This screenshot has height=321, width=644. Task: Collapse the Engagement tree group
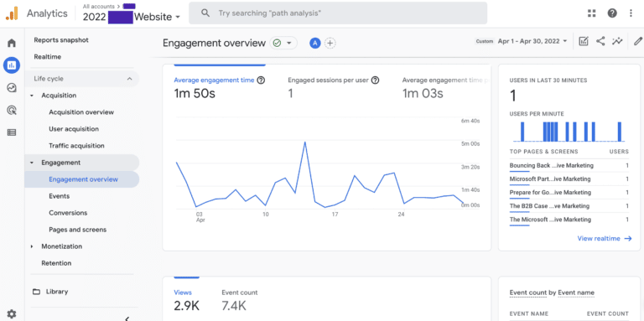(x=32, y=163)
